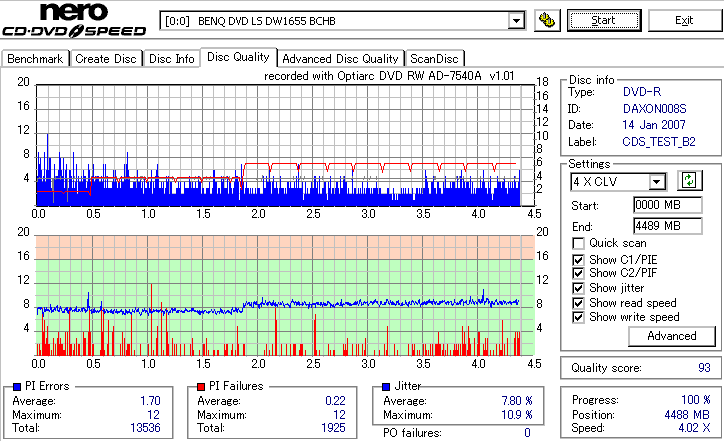Viewport: 724px width, 441px height.
Task: Click the disc label CDS_TEST_B2
Action: point(659,142)
